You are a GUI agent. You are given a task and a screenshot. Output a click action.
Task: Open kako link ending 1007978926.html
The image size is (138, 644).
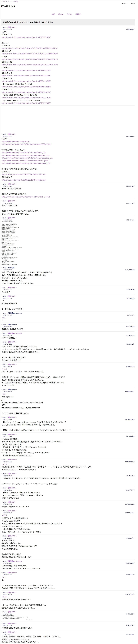click(x=29, y=48)
